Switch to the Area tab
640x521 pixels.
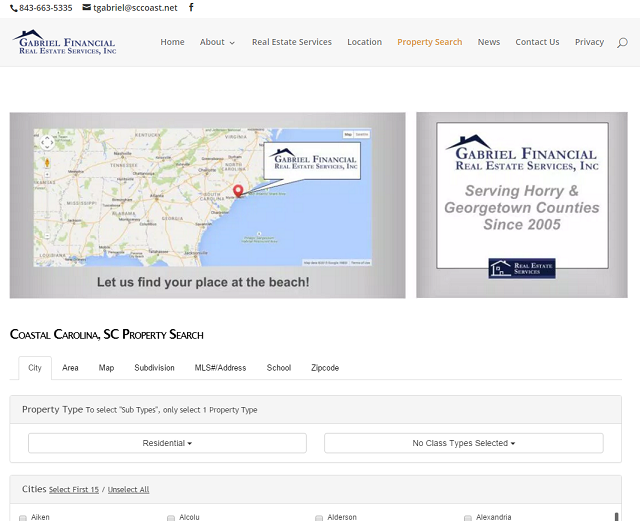[70, 368]
